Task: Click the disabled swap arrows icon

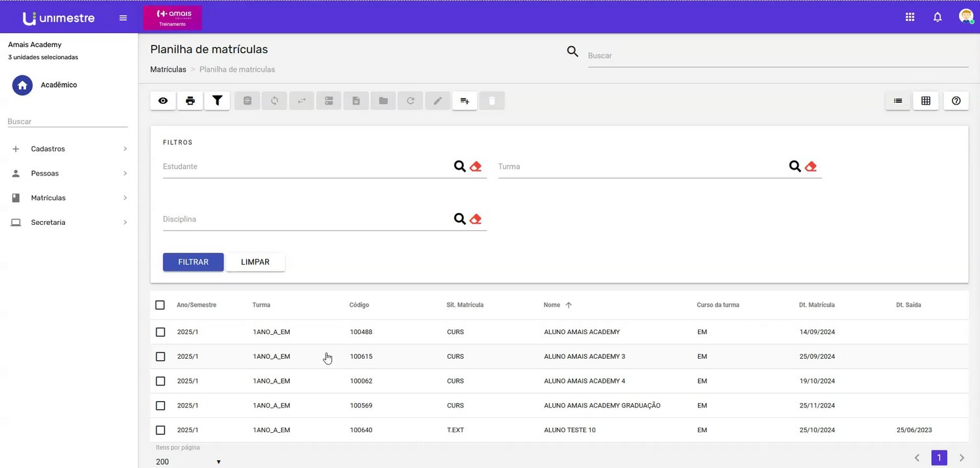Action: [302, 101]
